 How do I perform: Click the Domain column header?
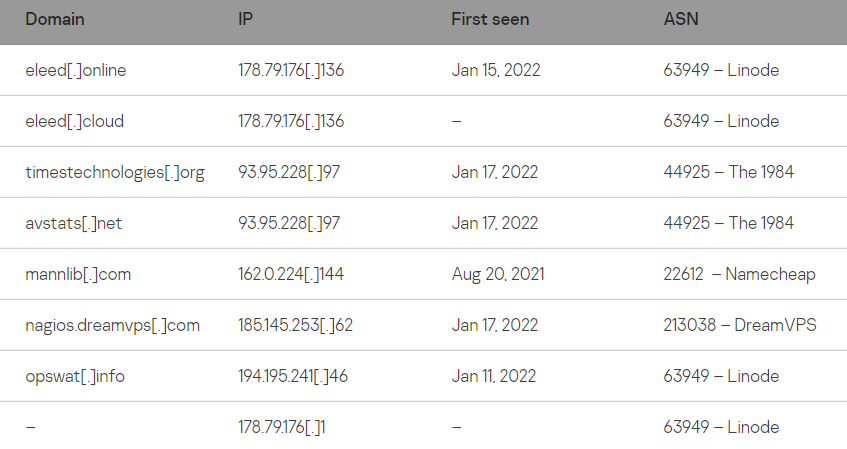pos(54,19)
